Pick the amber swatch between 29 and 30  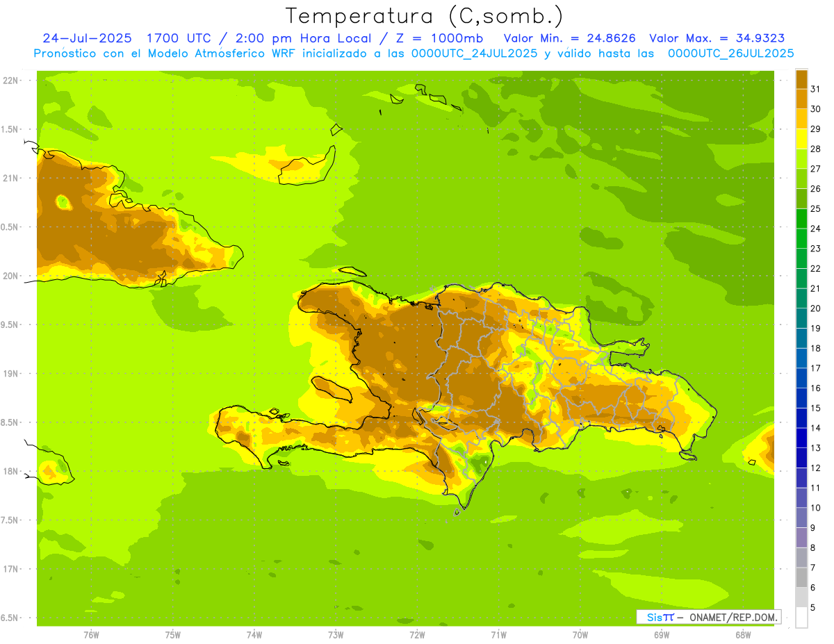click(x=801, y=119)
